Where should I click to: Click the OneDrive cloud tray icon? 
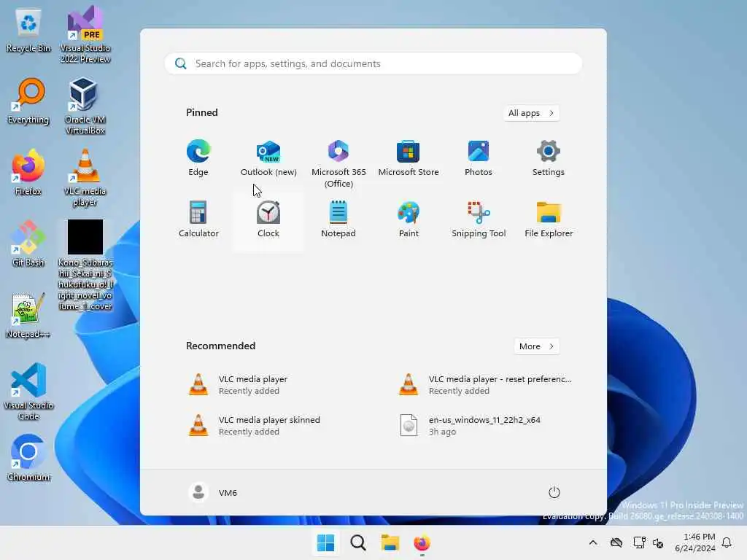click(616, 542)
